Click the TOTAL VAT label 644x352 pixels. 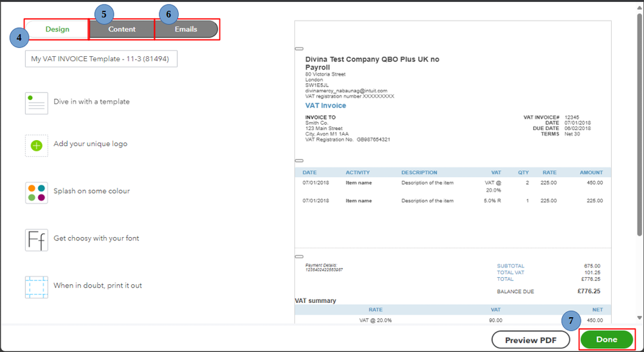[510, 272]
